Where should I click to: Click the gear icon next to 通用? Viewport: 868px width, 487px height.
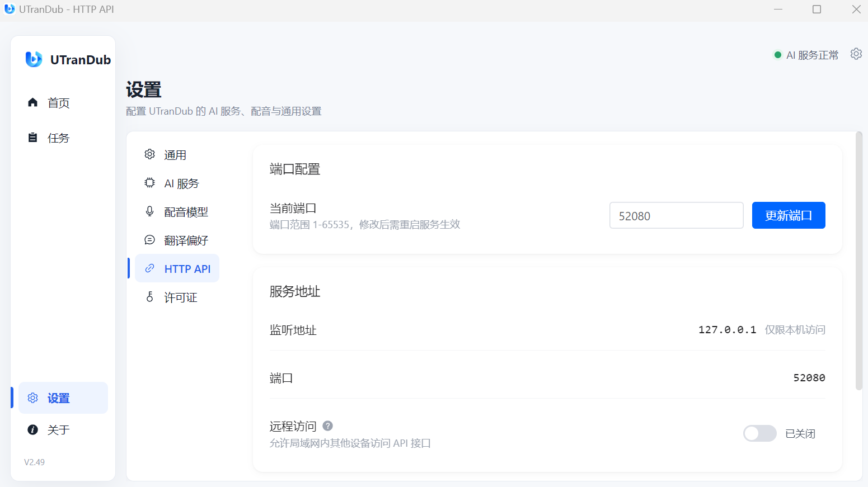point(149,154)
